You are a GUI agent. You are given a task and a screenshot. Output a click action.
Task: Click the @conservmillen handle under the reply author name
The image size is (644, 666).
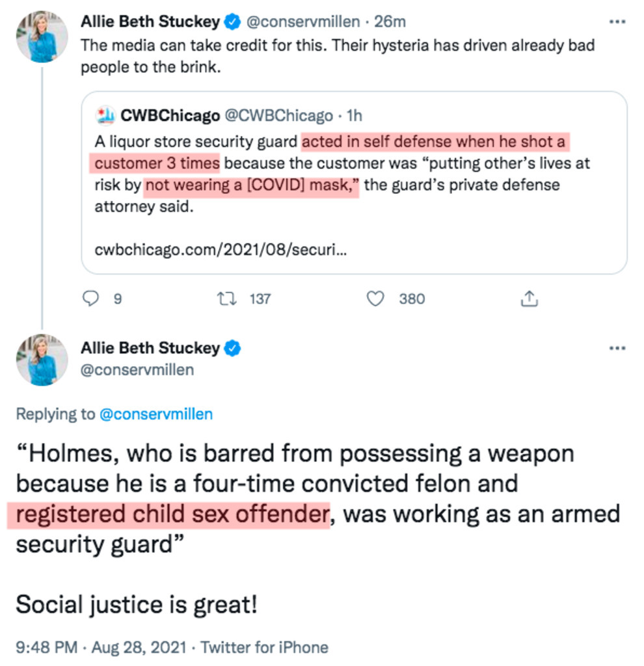[x=137, y=370]
